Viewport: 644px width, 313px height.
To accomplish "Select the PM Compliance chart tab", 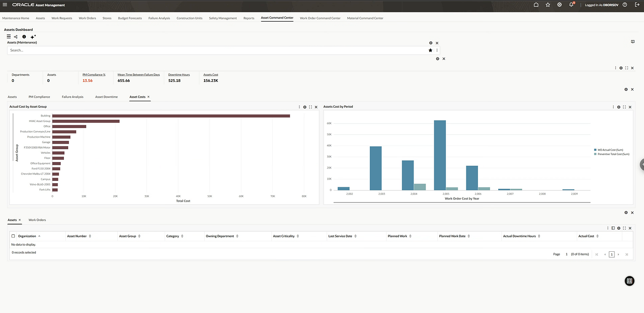I will [x=39, y=97].
